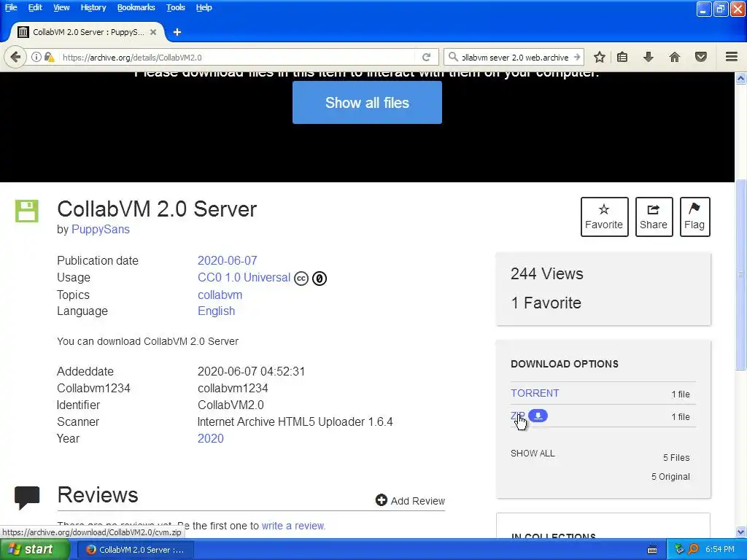Click the search box text field
This screenshot has width=747, height=560.
tap(515, 57)
